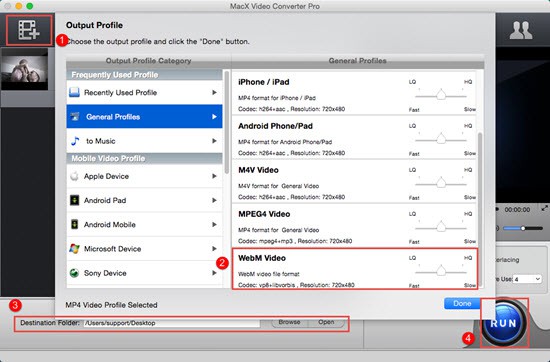Open the Use dropdown showing 4
The width and height of the screenshot is (550, 362).
(x=528, y=279)
